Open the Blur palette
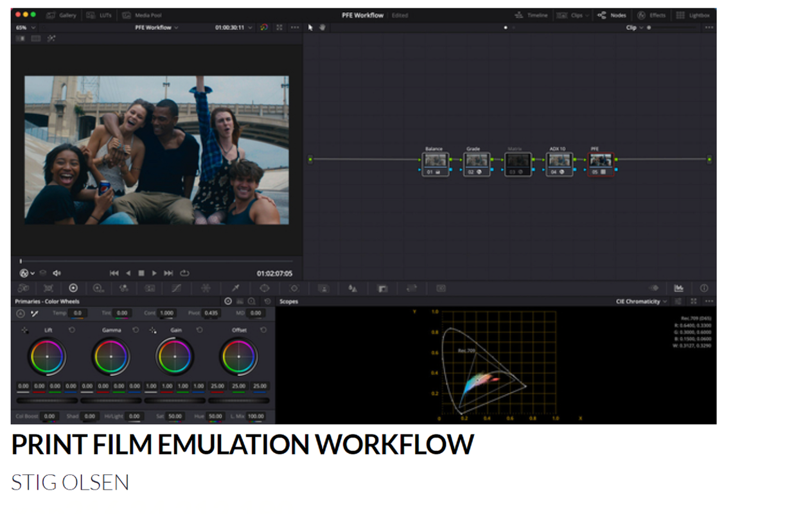 353,288
